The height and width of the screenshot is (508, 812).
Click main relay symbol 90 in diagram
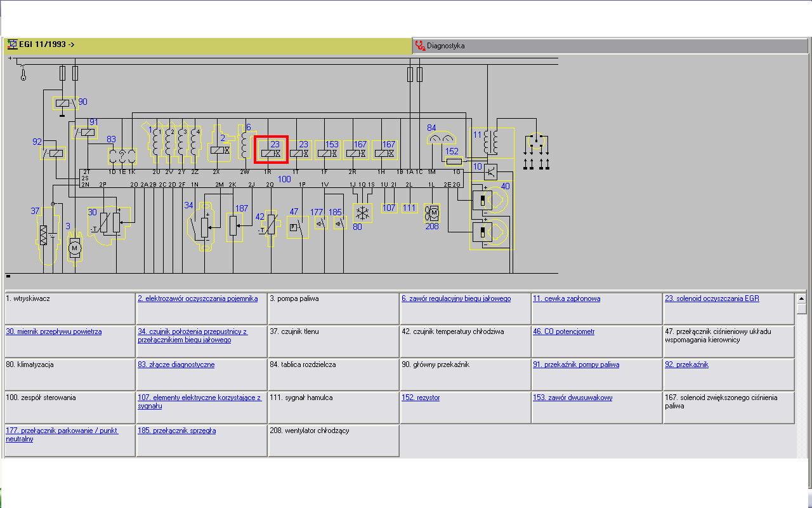[65, 104]
